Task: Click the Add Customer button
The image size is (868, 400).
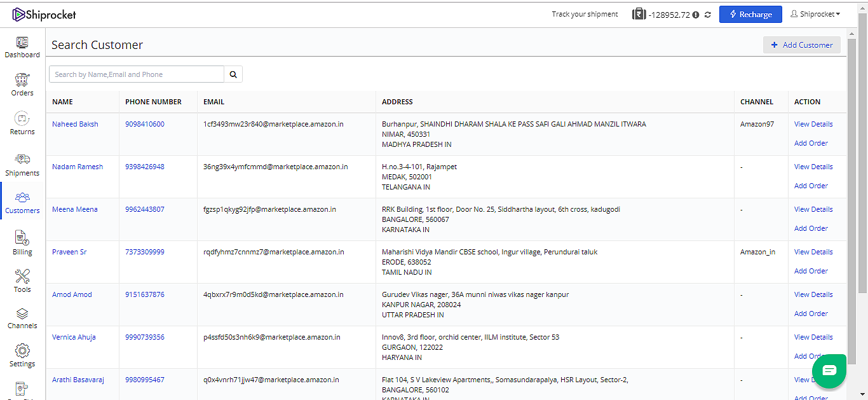Action: point(802,45)
